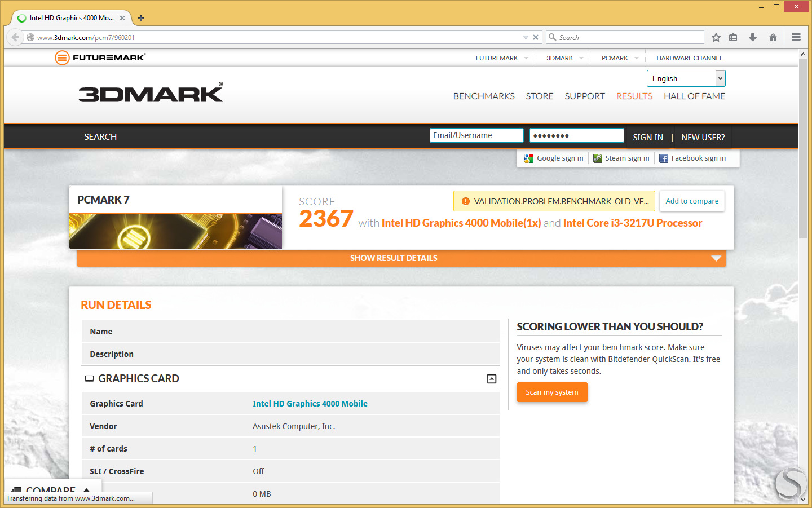Open the Benchmarks menu item

pyautogui.click(x=484, y=96)
